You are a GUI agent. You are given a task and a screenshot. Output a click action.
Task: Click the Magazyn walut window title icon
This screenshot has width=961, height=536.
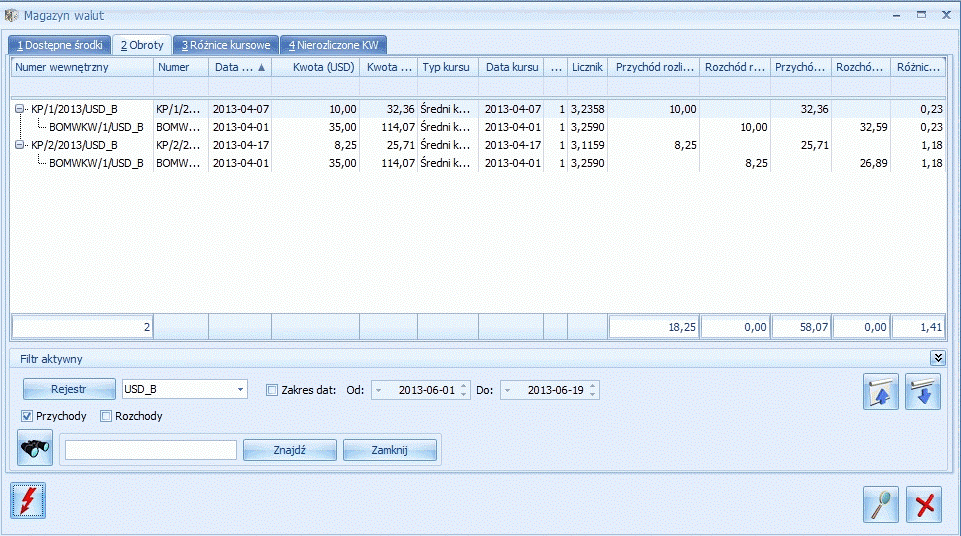[x=12, y=16]
